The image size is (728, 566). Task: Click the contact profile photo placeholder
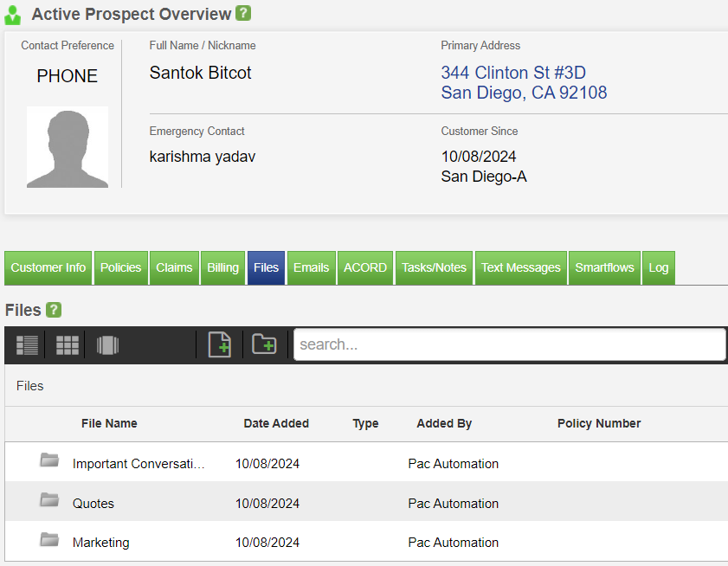click(x=68, y=147)
